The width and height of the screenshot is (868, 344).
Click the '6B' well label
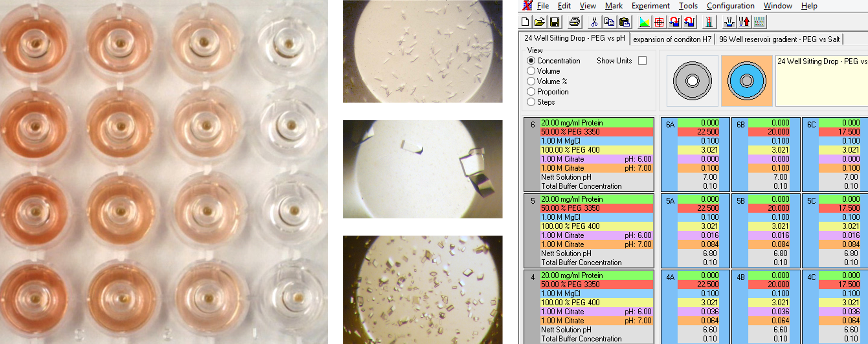coord(741,125)
